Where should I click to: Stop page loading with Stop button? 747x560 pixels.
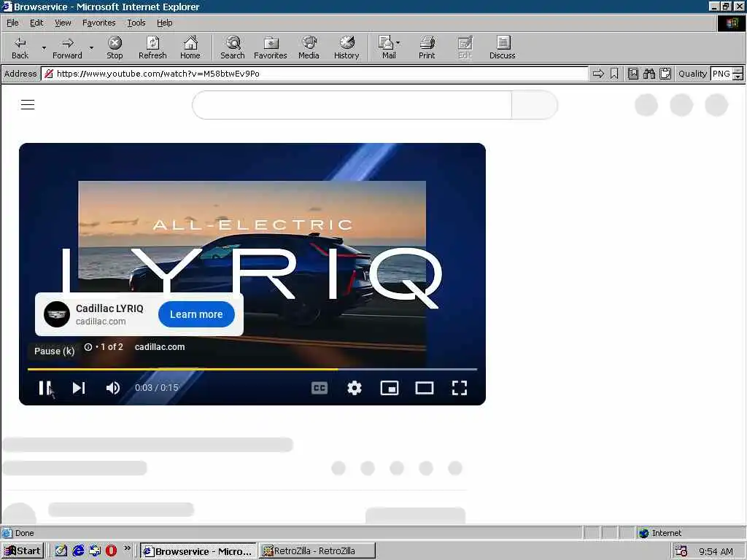pos(115,47)
